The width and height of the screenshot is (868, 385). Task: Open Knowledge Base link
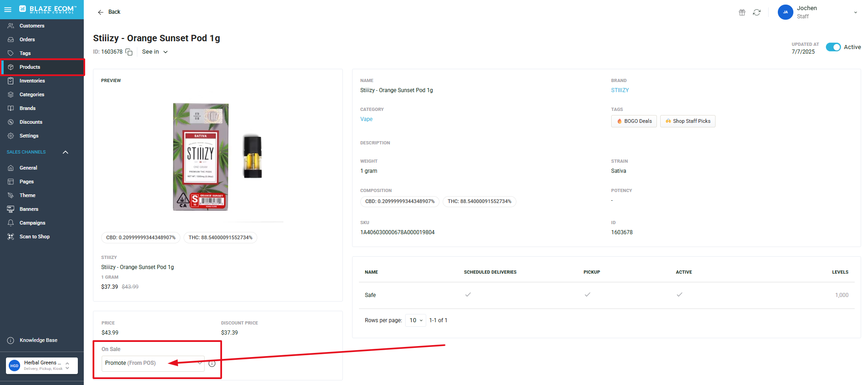[x=38, y=340]
